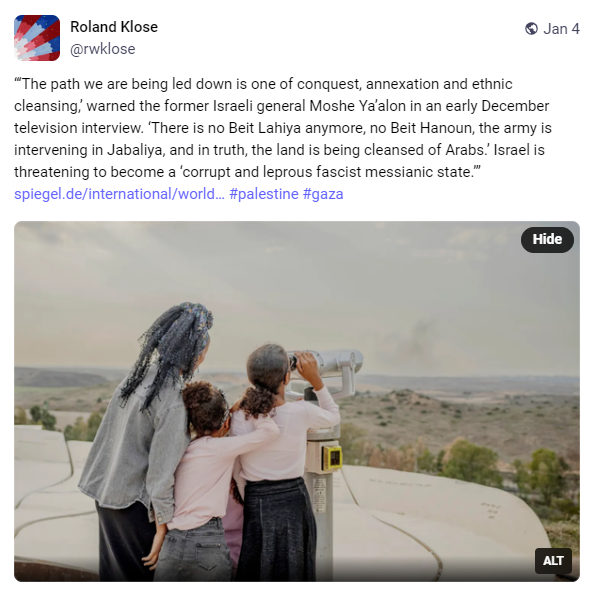
Task: Visit the @rwklose handle
Action: click(103, 49)
